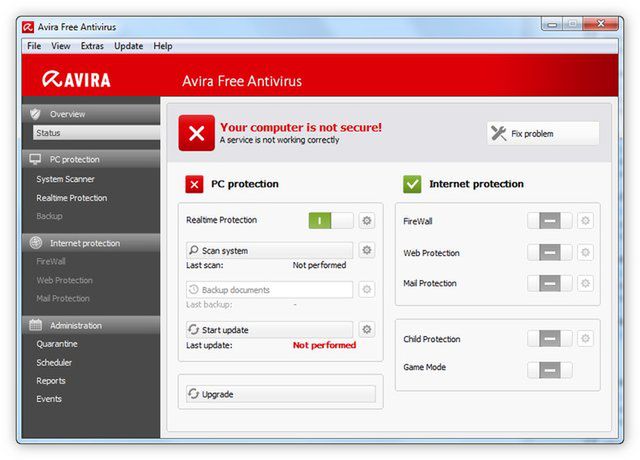Click the calendar icon beside Administration
Screen dimensions: 640x460
36,325
